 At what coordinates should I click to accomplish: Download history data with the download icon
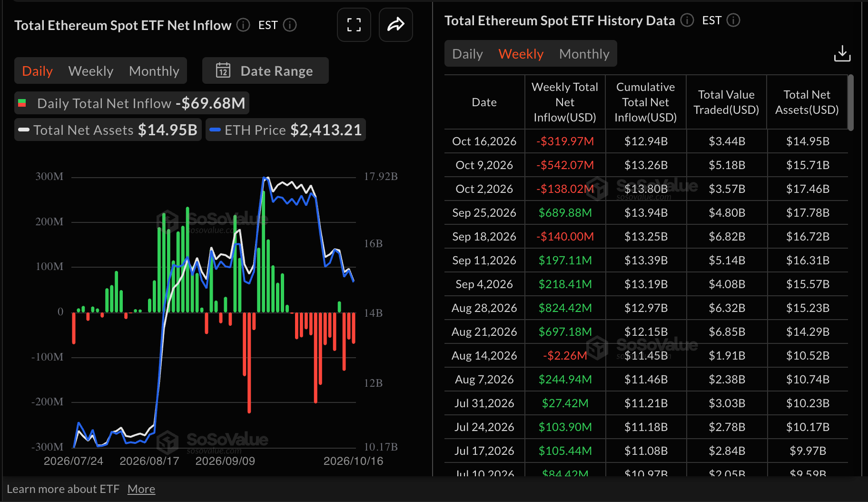click(x=842, y=53)
